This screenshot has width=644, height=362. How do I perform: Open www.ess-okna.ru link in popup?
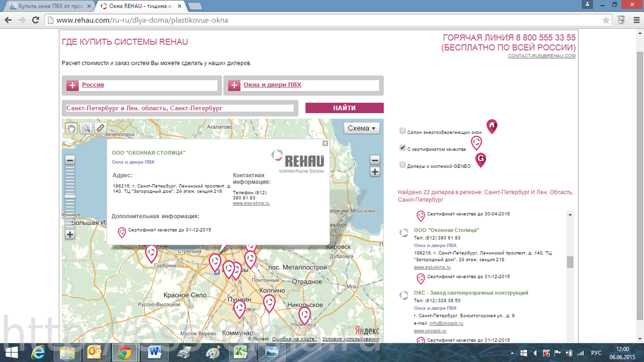click(251, 203)
